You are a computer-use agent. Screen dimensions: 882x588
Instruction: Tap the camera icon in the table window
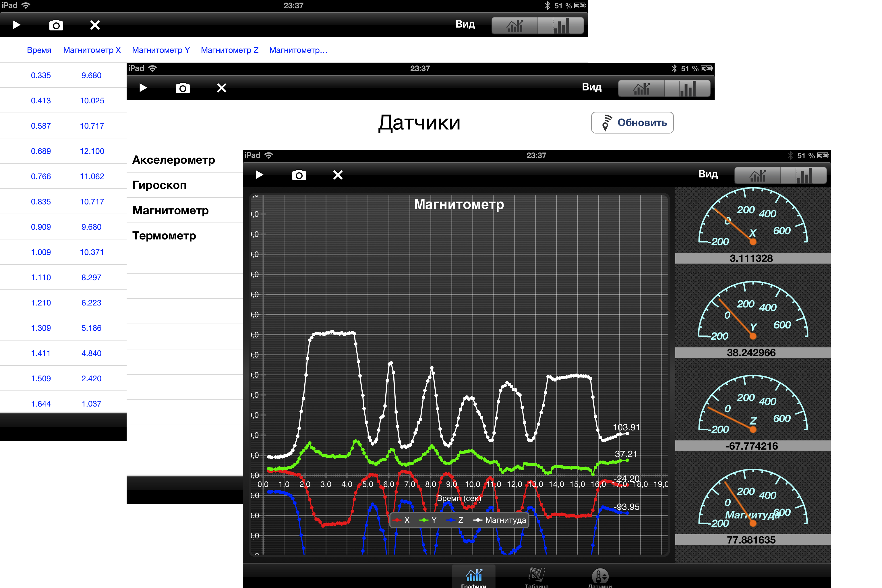pos(56,26)
